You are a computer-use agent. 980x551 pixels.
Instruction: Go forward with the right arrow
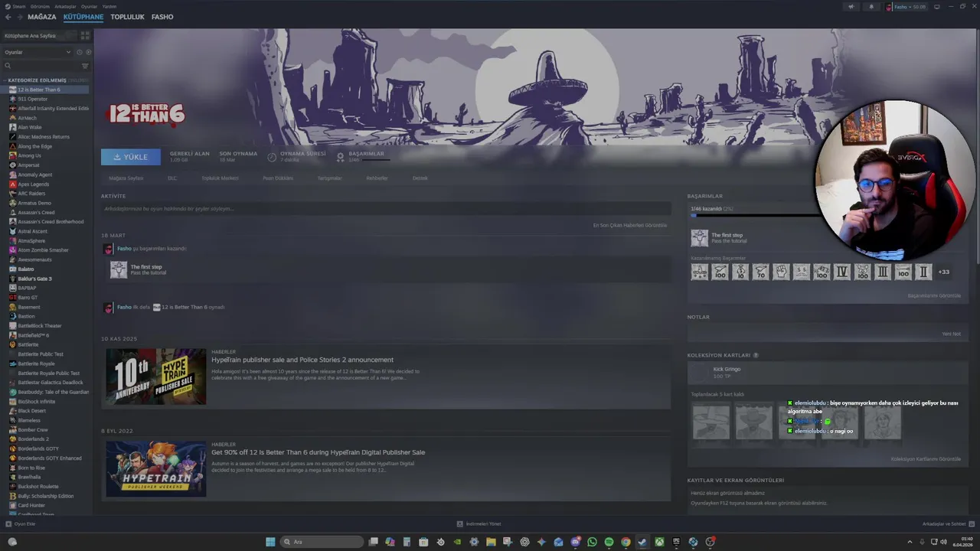coord(19,17)
